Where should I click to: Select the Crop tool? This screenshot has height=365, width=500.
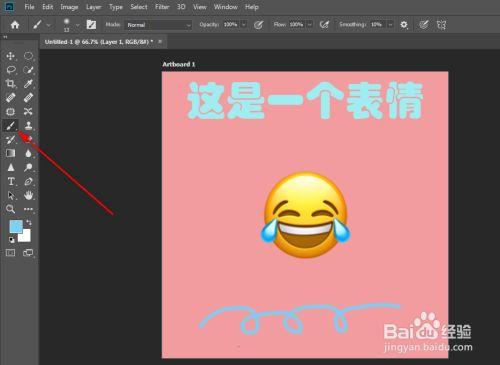(x=10, y=84)
